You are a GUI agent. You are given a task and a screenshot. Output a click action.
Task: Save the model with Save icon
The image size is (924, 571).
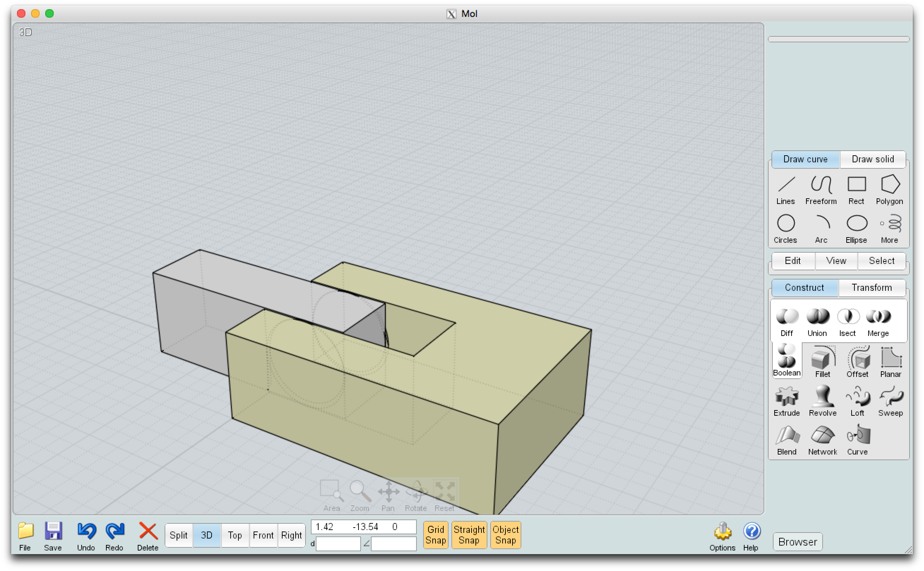point(53,537)
